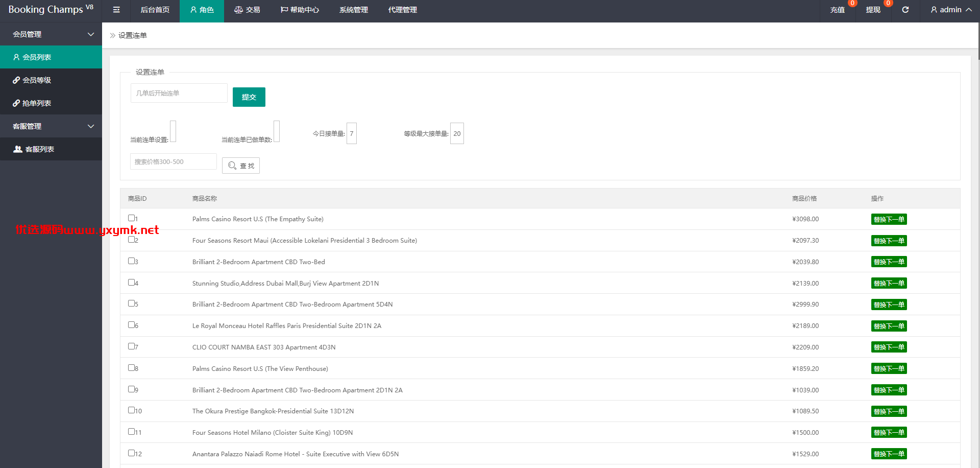Select checkbox for product 10
This screenshot has width=980, height=468.
pyautogui.click(x=131, y=410)
